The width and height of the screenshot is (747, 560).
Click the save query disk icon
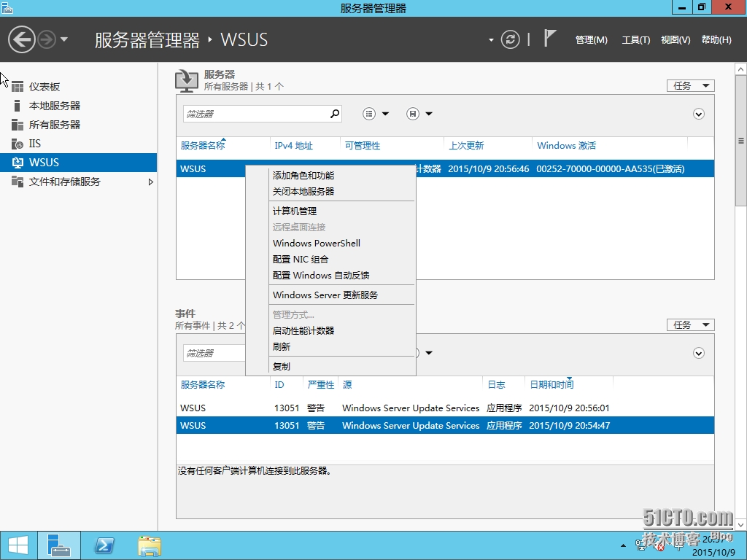click(x=413, y=114)
